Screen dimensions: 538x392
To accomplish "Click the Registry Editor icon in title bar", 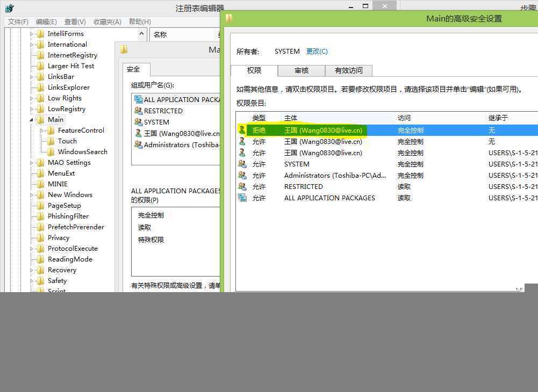I will (9, 8).
